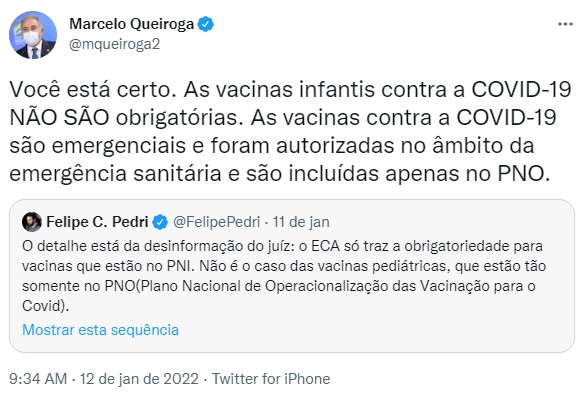
Task: Click NÃO SÃO obrigatórias phrase in tweet
Action: pyautogui.click(x=123, y=118)
